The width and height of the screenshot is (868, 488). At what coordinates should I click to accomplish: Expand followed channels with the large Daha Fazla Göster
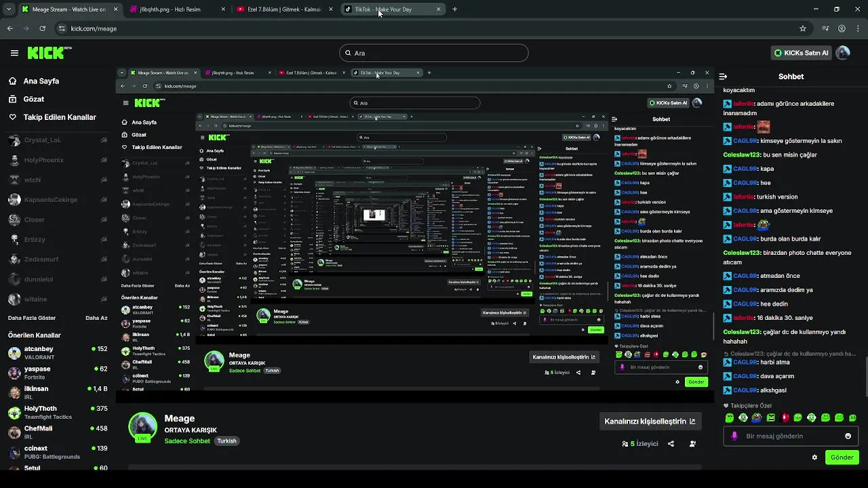32,318
